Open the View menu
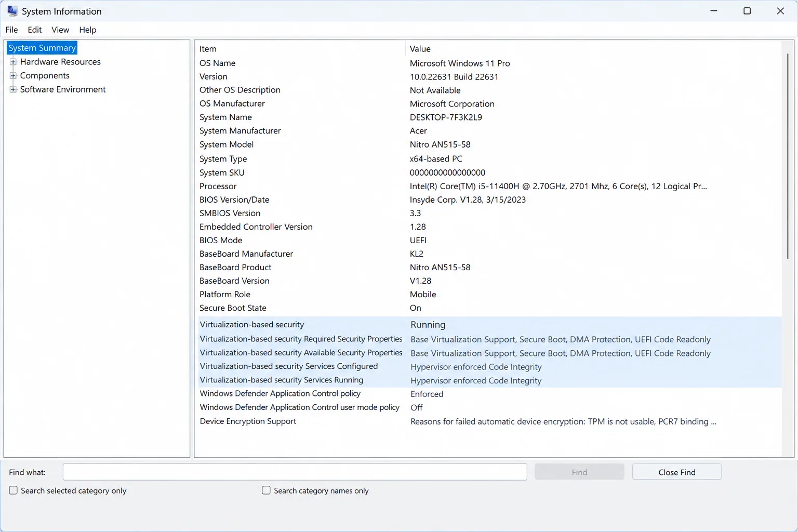Viewport: 798px width, 532px height. 60,30
